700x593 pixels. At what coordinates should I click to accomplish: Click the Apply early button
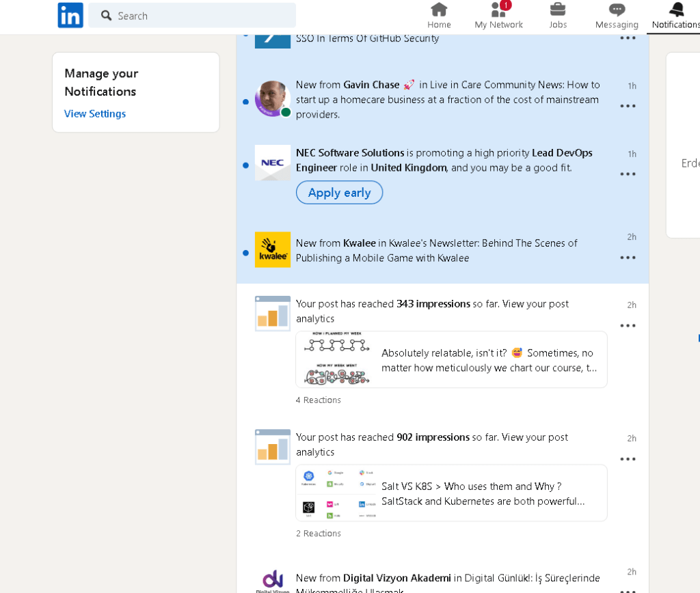click(339, 193)
